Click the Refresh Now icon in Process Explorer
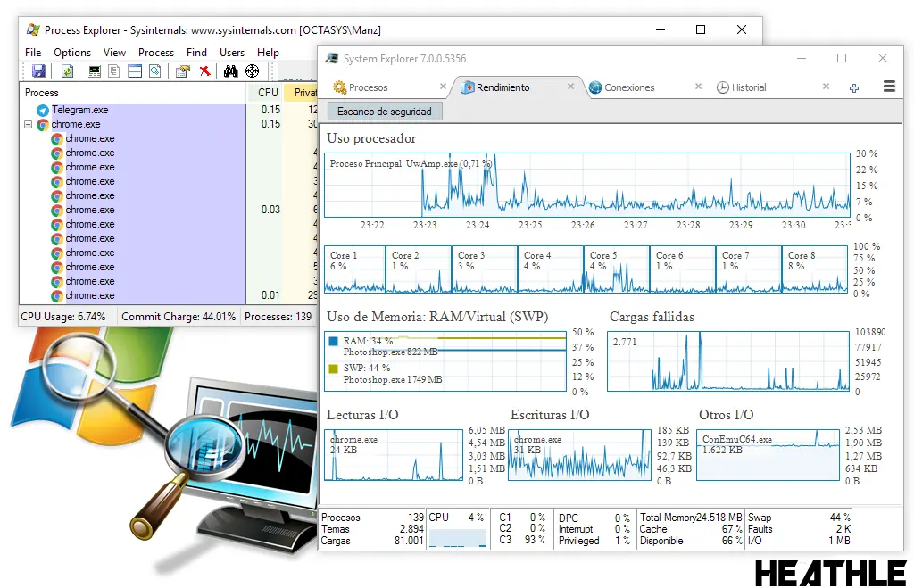 click(x=68, y=71)
